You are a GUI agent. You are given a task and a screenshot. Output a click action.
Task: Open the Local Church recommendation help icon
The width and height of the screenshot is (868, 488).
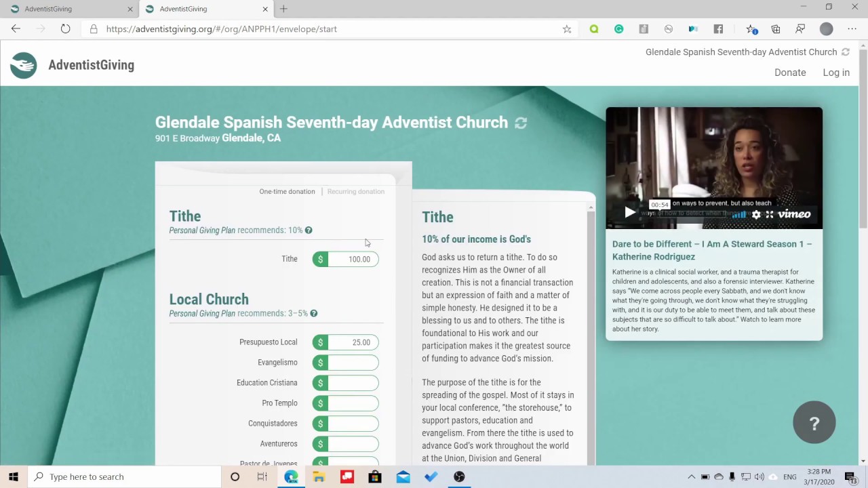313,314
